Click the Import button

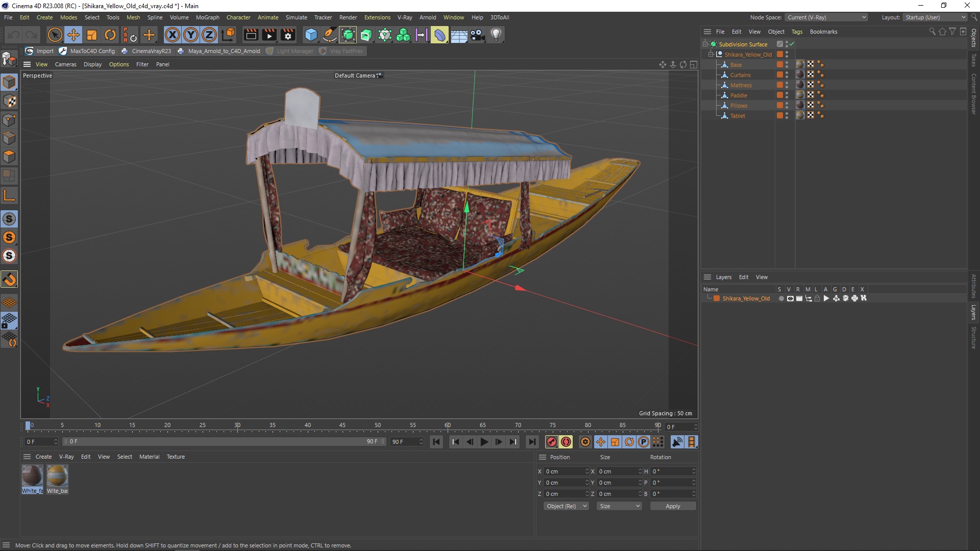40,51
